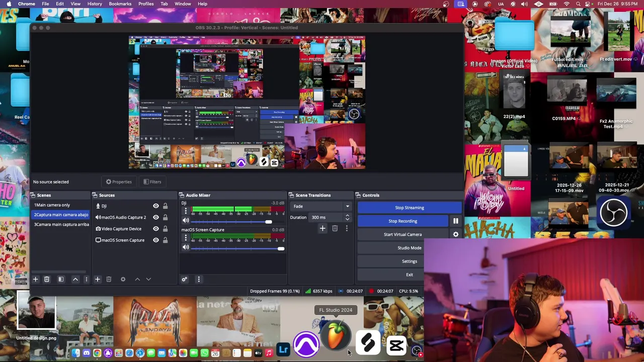Lock the Dji source

tap(165, 206)
